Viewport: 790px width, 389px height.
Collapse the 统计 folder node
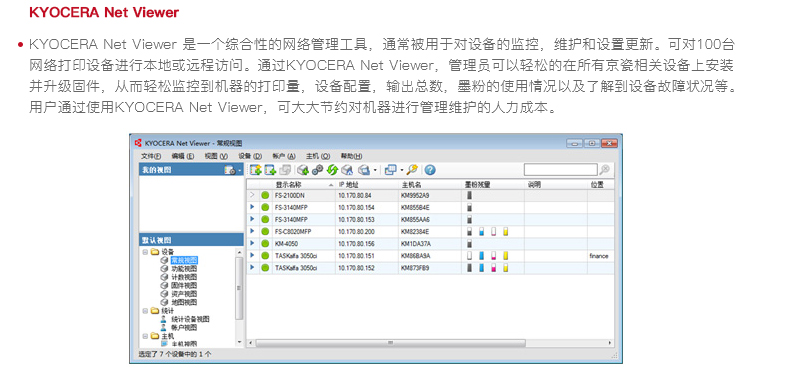pos(145,311)
